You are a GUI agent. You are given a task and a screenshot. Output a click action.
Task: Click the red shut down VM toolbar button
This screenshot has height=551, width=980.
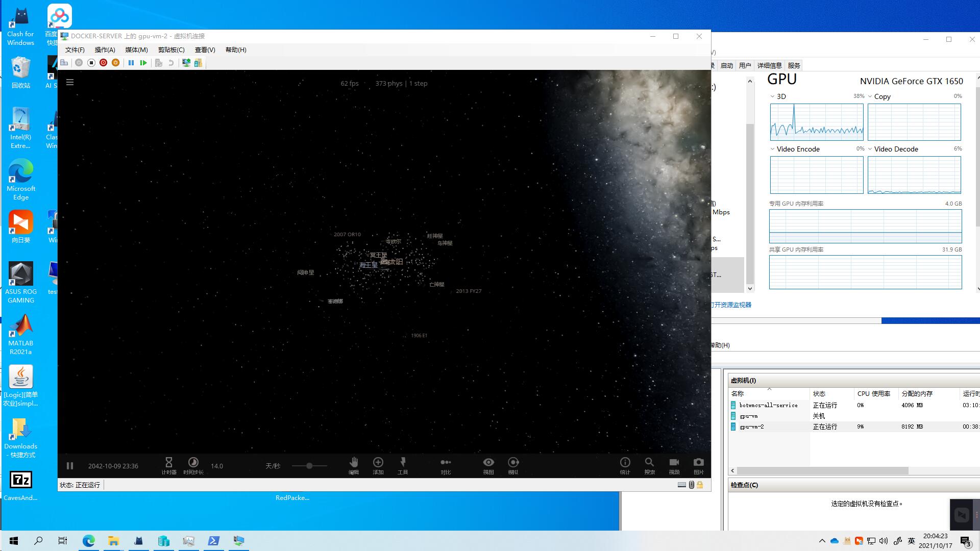click(x=103, y=63)
